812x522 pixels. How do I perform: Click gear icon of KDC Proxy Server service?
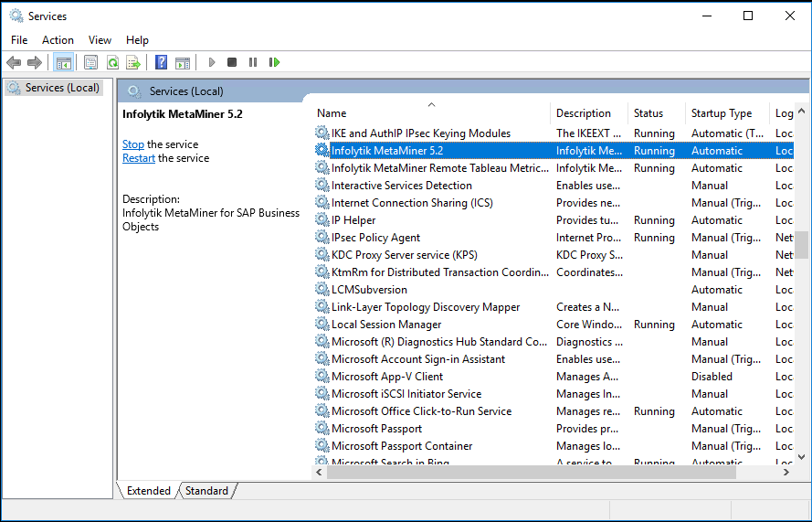coord(322,254)
